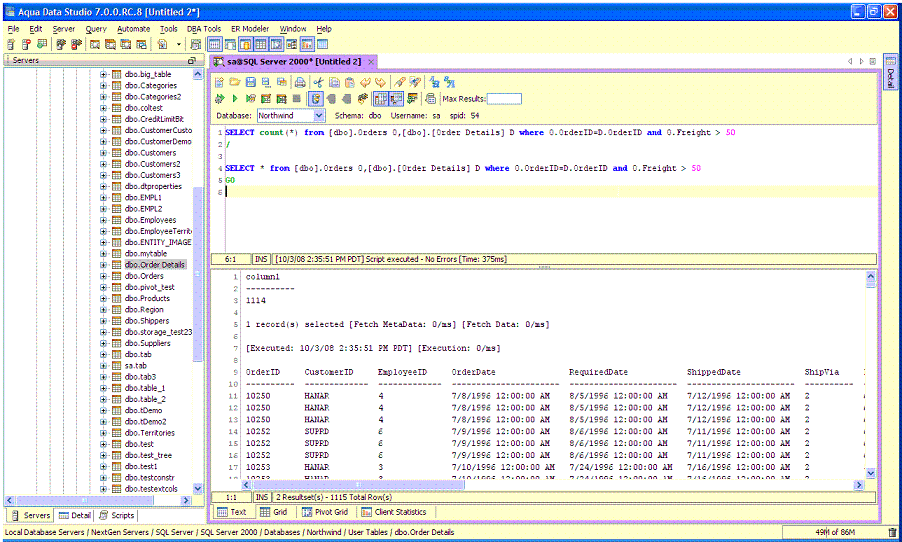Toggle the results layout button beside split pane
The width and height of the screenshot is (902, 542).
coord(396,99)
